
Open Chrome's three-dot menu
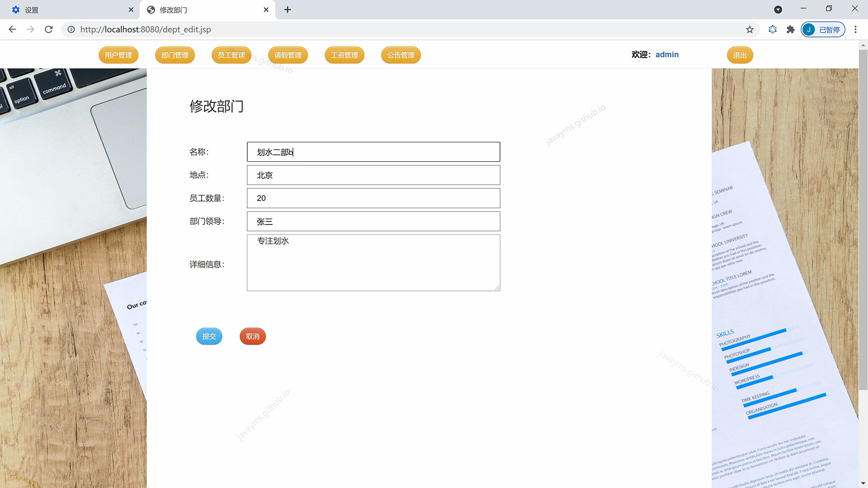click(x=855, y=29)
